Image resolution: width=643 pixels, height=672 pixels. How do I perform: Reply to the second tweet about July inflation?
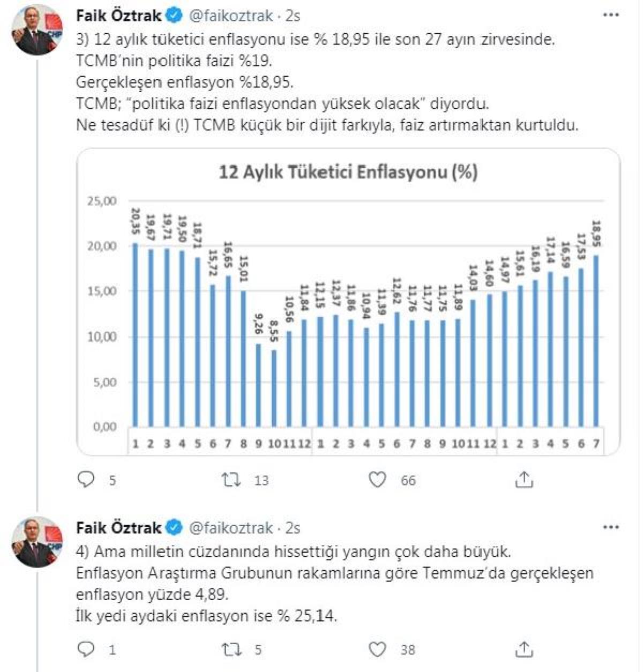(x=86, y=649)
